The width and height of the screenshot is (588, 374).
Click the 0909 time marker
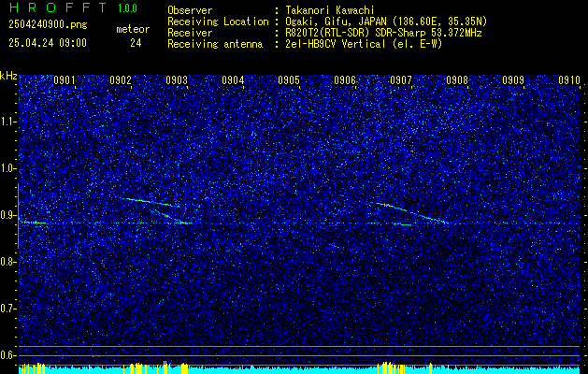click(513, 80)
